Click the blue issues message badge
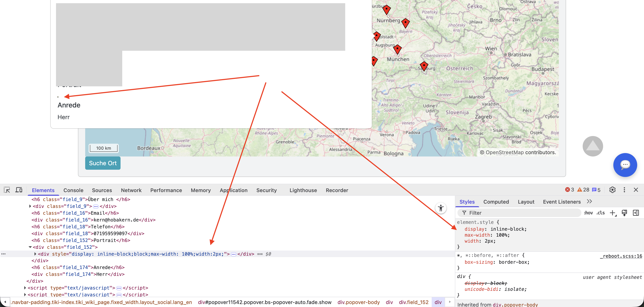The image size is (644, 307). tap(596, 190)
